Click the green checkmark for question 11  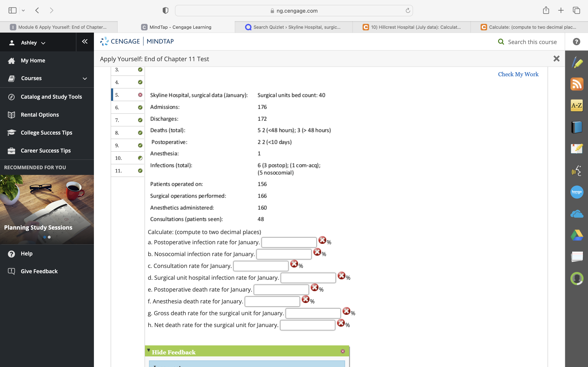pos(140,170)
